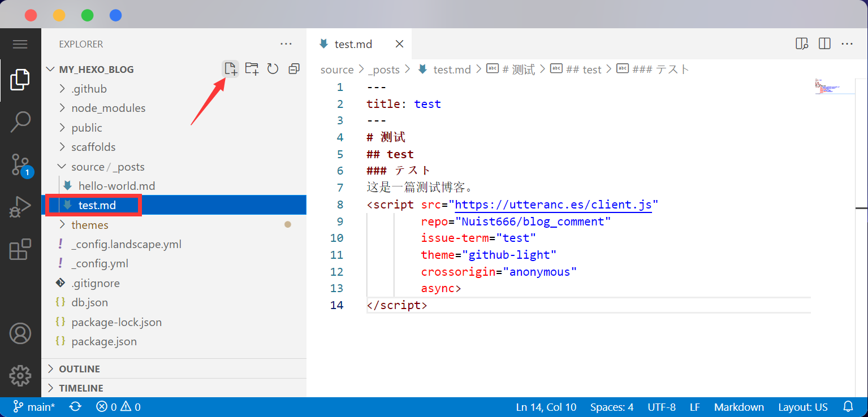Open the Extensions view
This screenshot has width=868, height=417.
tap(20, 249)
